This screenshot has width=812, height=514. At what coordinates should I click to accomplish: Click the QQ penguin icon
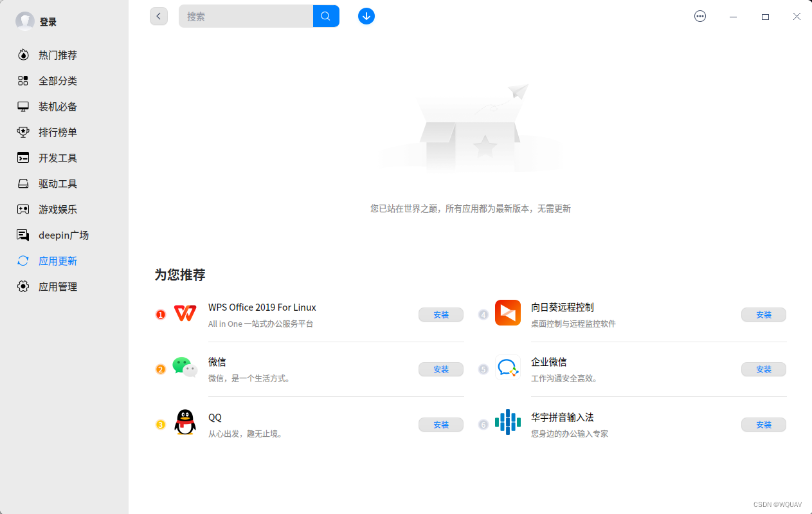[185, 423]
